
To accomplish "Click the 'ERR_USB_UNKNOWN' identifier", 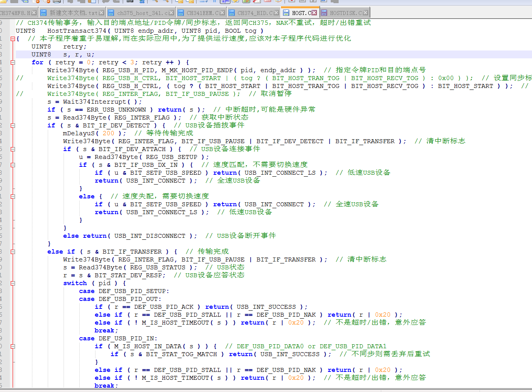I will click(x=116, y=110).
